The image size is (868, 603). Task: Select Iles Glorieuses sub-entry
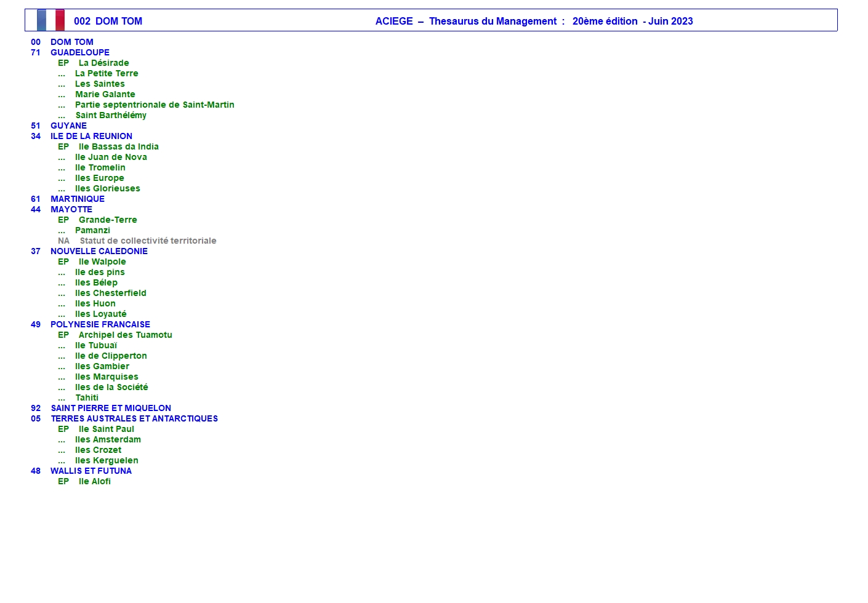click(108, 188)
